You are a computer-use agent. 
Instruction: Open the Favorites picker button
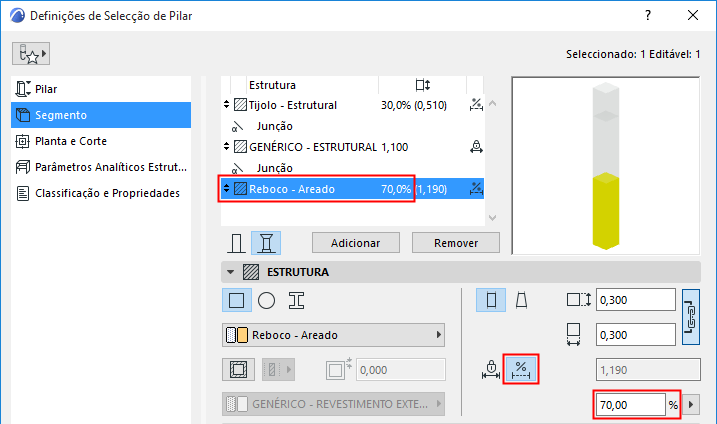pos(32,53)
